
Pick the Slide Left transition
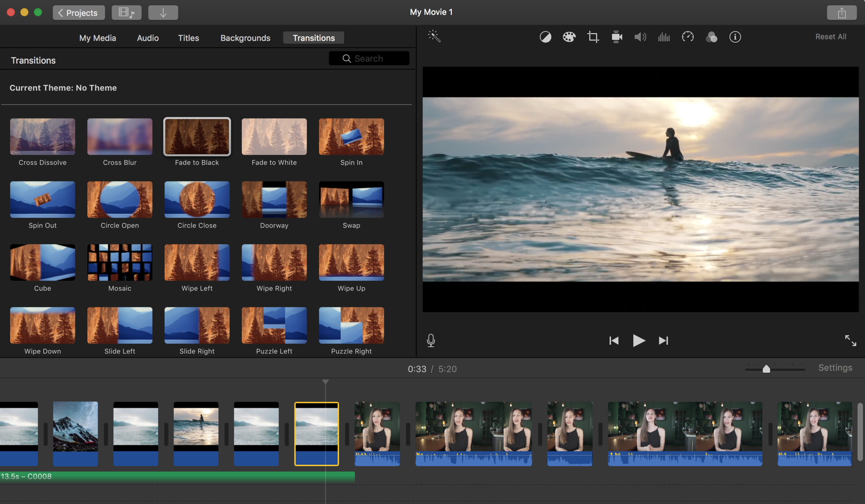[120, 325]
